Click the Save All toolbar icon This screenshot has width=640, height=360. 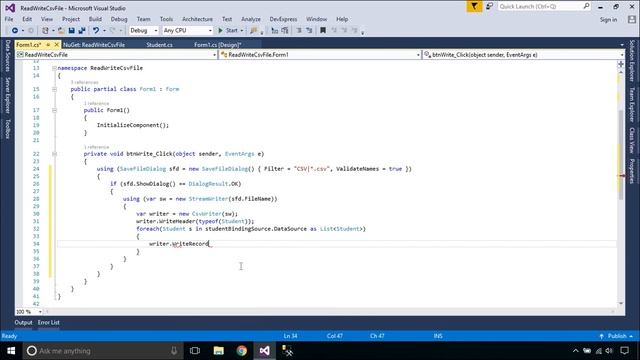point(82,31)
